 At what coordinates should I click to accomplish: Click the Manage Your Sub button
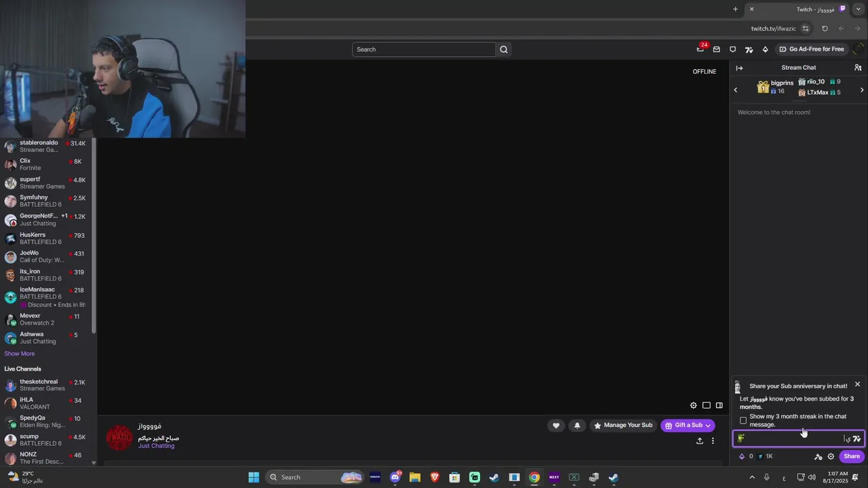pos(623,426)
